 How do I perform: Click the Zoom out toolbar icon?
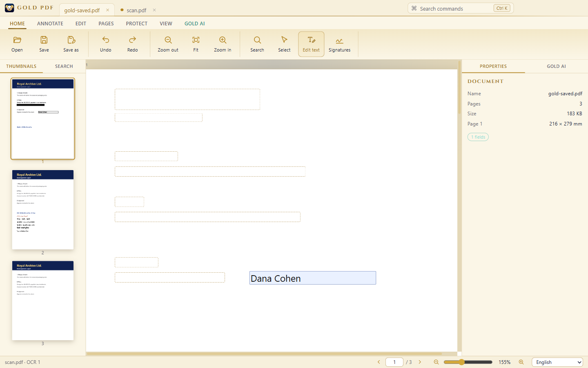[x=168, y=40]
